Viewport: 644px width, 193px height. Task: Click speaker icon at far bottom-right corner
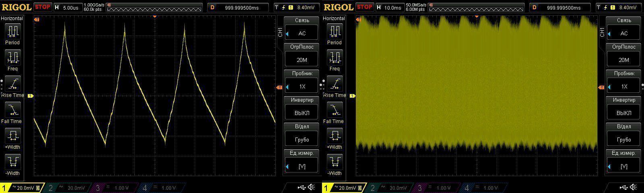pos(634,188)
